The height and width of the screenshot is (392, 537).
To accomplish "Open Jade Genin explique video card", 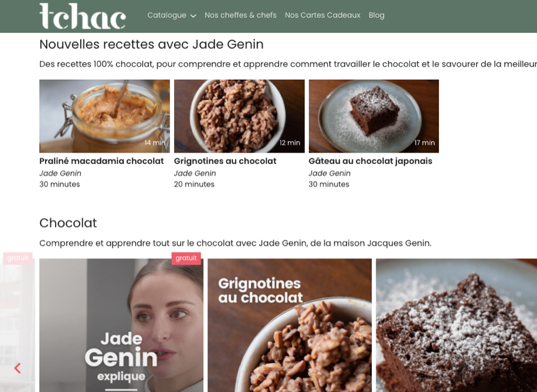I will click(x=121, y=325).
